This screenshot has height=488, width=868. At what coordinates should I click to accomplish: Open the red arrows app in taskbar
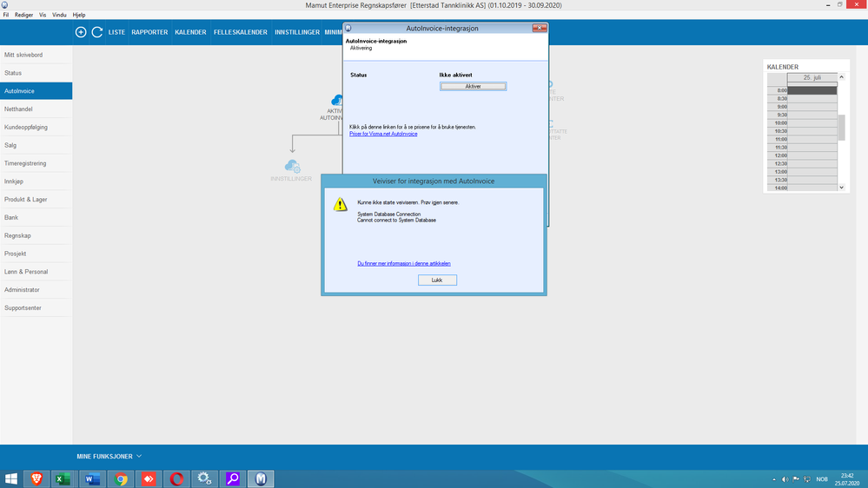click(x=149, y=478)
